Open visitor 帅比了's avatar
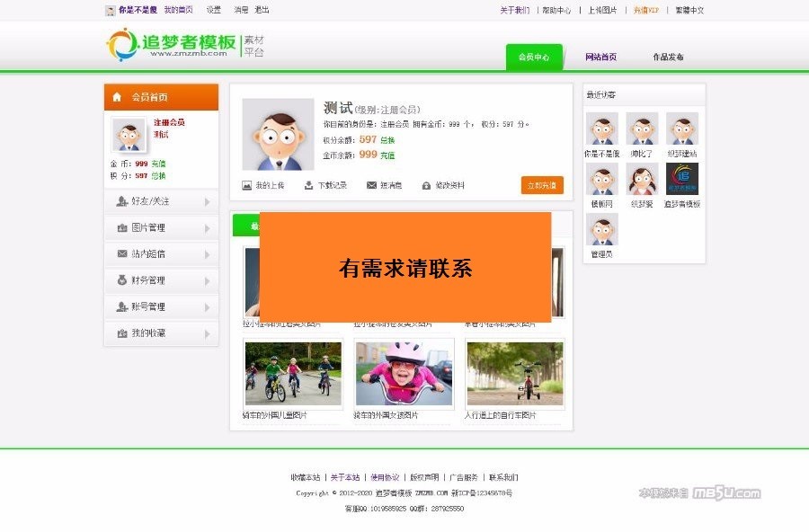809x532 pixels. click(x=643, y=129)
